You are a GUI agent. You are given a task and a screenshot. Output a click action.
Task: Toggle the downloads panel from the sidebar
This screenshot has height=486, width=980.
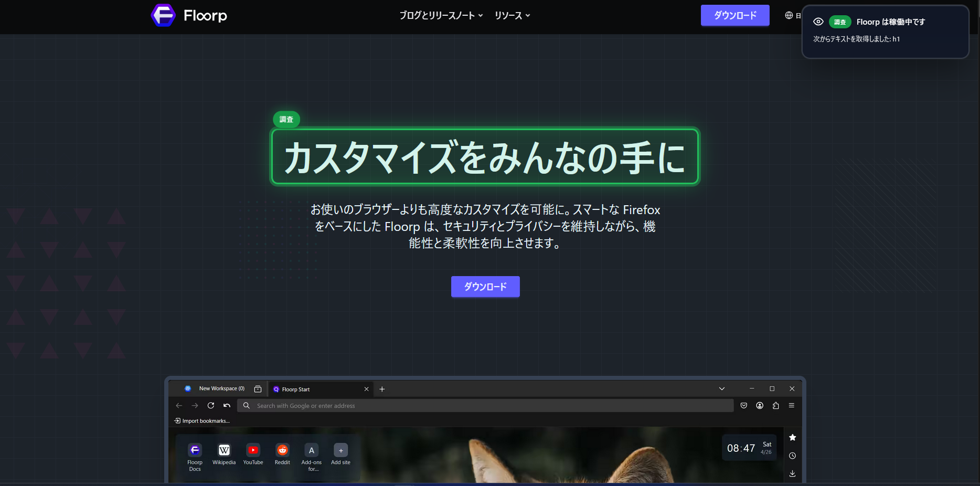(x=792, y=473)
